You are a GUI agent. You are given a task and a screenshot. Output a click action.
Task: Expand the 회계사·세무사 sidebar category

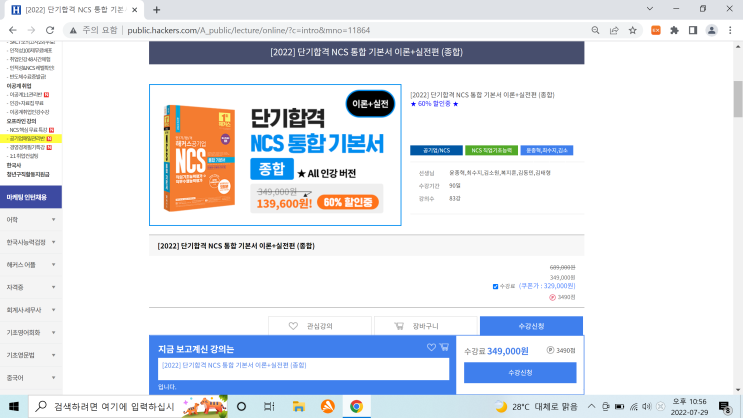pos(31,310)
